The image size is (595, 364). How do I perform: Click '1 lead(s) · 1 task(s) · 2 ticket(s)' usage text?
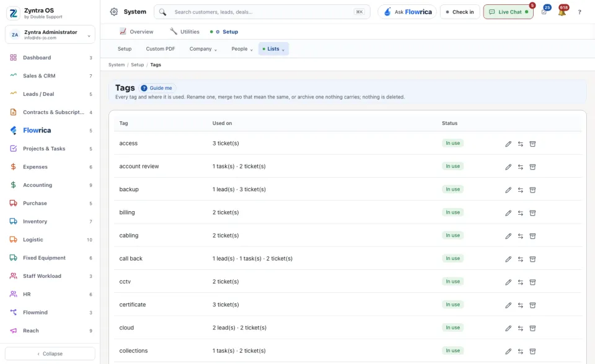(x=252, y=259)
